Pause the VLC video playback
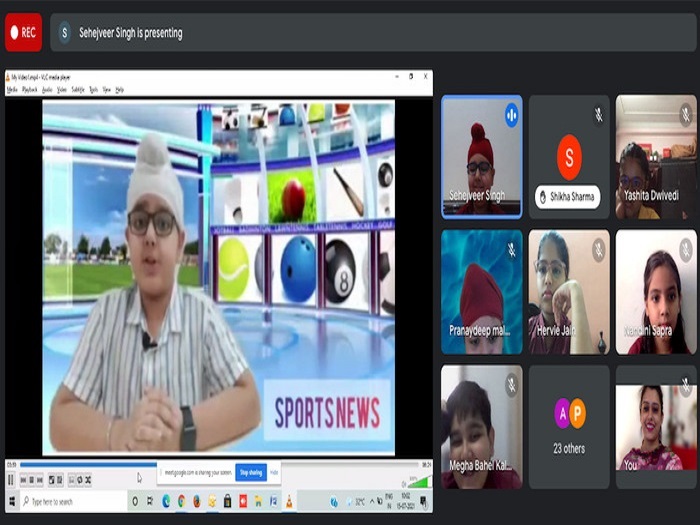Screen dimensions: 700x525 11,480
